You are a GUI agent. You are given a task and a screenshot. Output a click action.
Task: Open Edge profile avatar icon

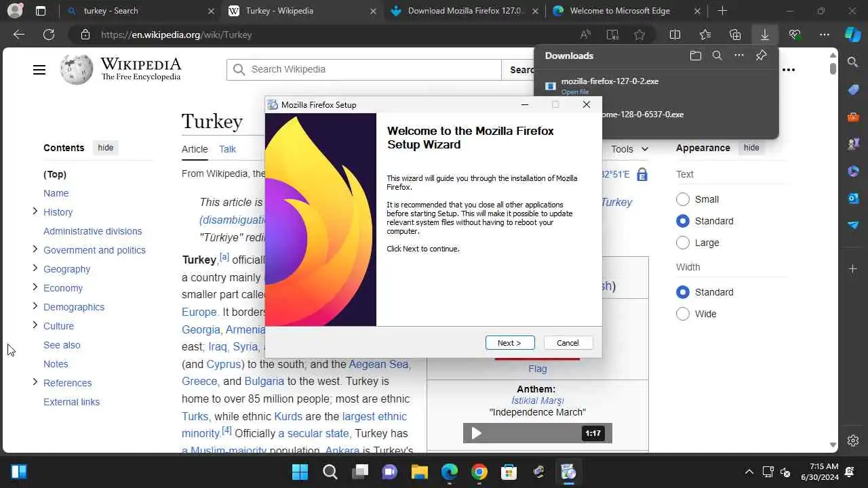[x=14, y=11]
